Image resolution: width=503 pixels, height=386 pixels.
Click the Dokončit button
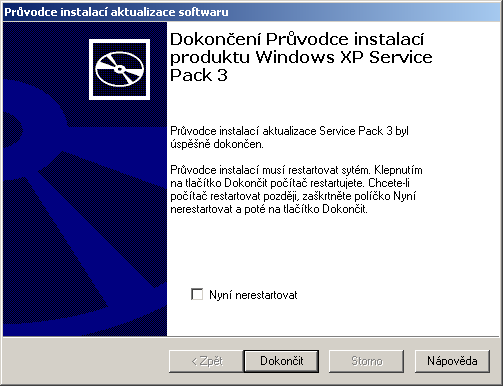coord(281,361)
